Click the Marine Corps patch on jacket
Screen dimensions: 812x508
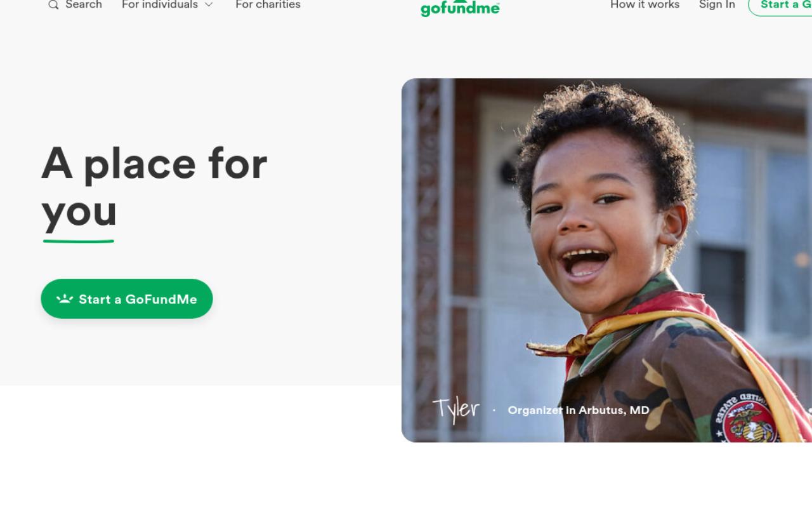pos(745,417)
